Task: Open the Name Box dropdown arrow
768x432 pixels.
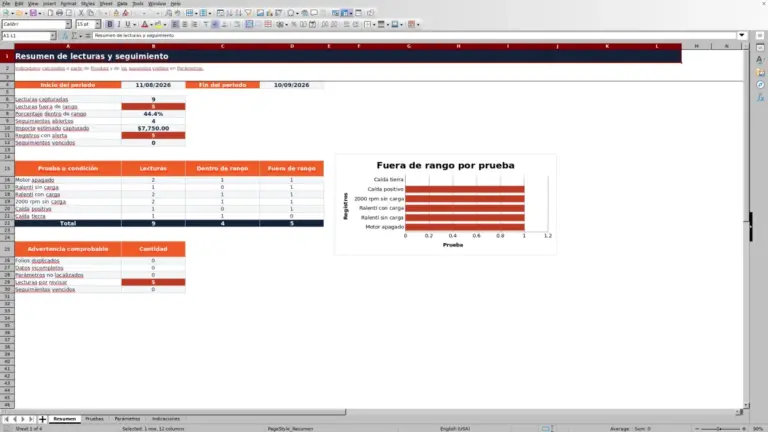Action: click(53, 36)
